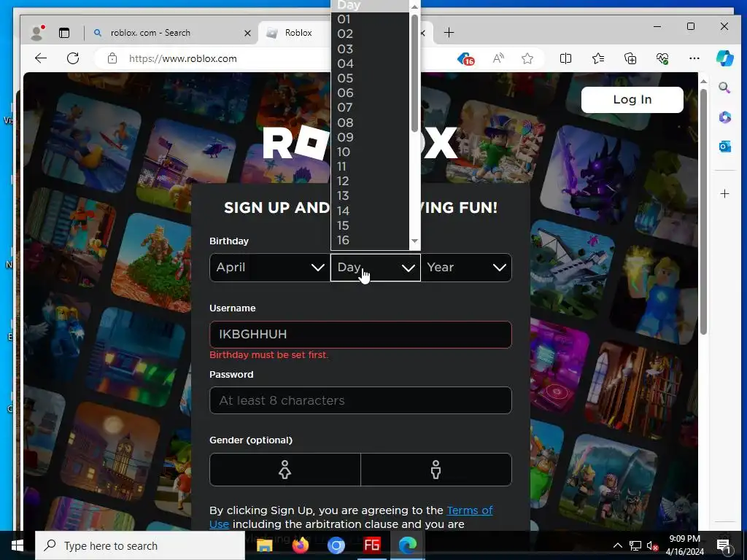Open Collections icon

pyautogui.click(x=630, y=58)
